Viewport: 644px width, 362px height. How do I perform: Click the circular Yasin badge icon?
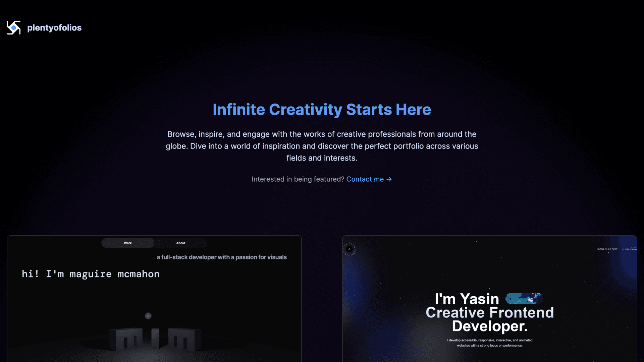tap(349, 249)
